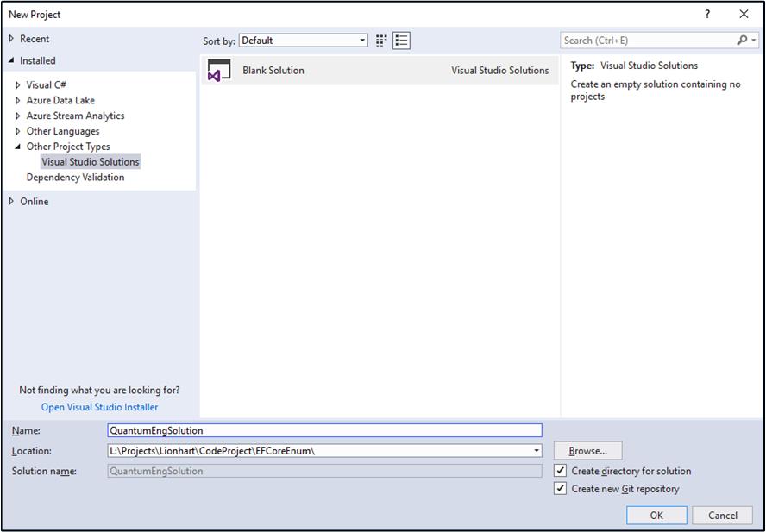Open Visual Studio Installer link

click(100, 407)
